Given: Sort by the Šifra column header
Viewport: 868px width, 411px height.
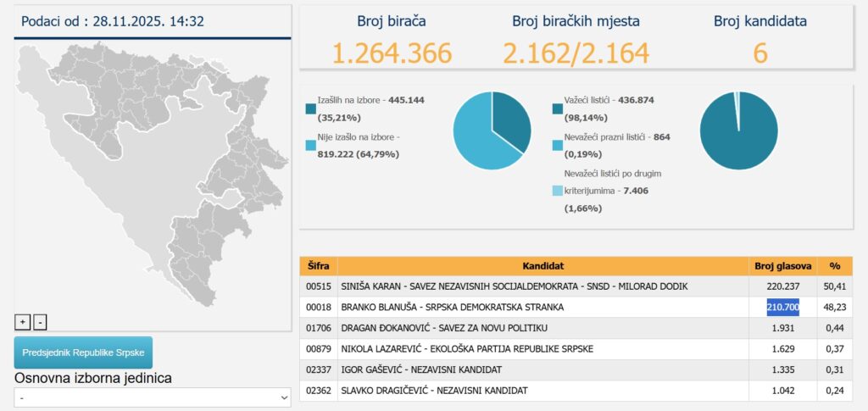Looking at the screenshot, I should [318, 266].
